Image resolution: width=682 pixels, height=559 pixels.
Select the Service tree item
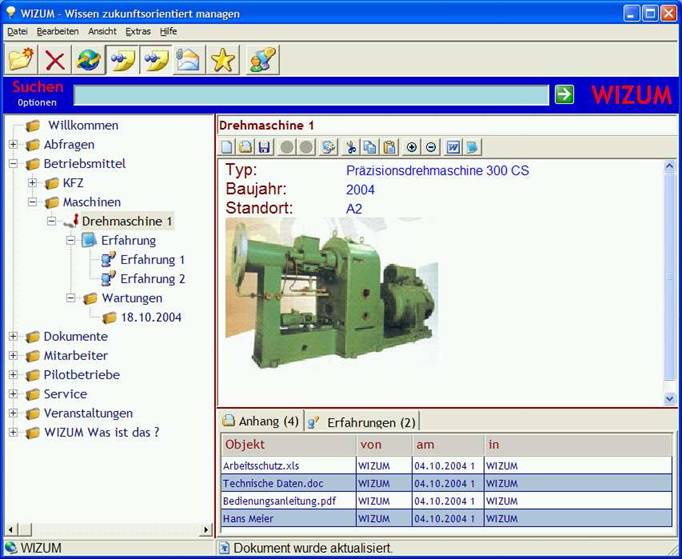coord(65,394)
